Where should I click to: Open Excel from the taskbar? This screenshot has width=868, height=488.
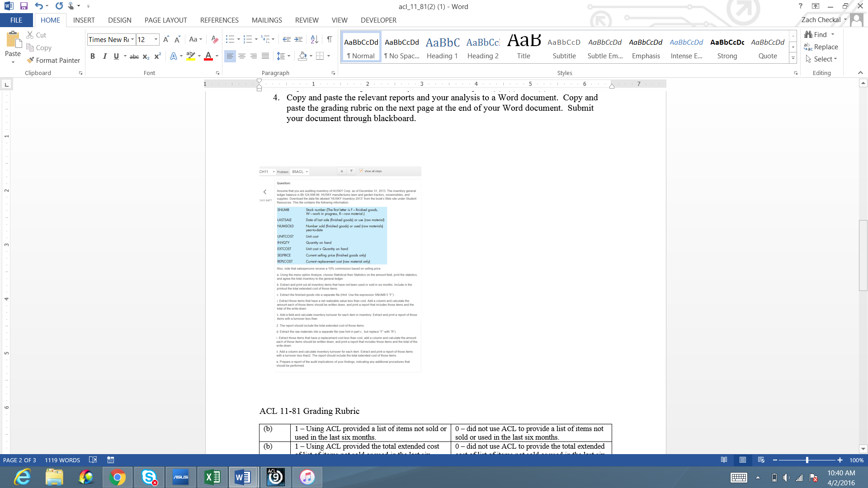212,477
